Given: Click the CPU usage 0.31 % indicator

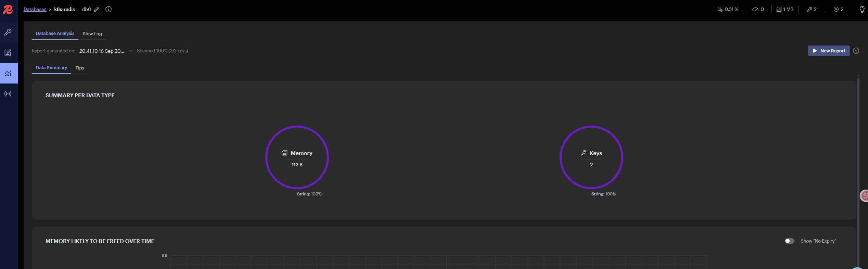Looking at the screenshot, I should [728, 10].
